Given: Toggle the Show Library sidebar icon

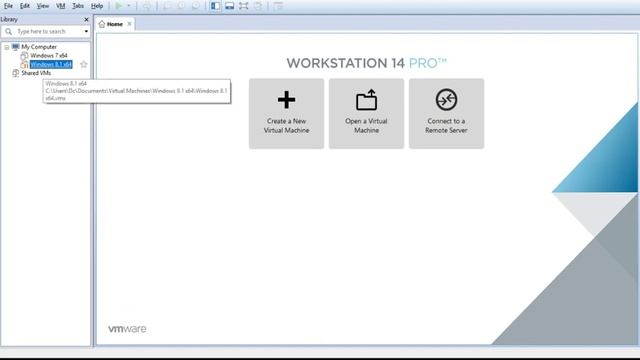Looking at the screenshot, I should pyautogui.click(x=215, y=6).
